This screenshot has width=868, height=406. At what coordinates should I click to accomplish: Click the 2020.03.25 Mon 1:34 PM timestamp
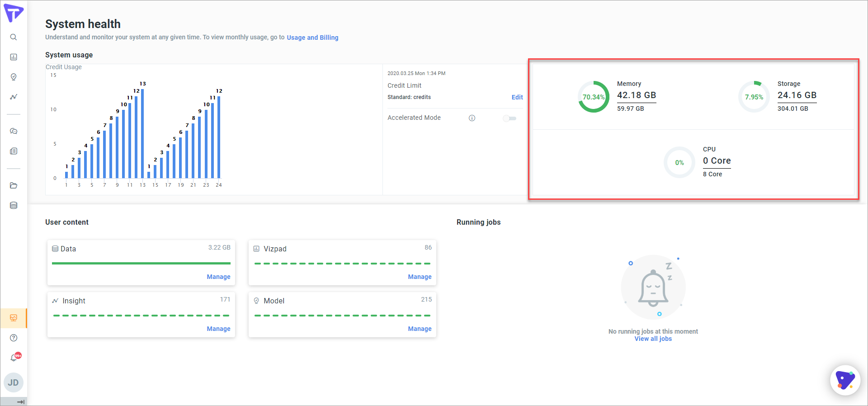(416, 73)
